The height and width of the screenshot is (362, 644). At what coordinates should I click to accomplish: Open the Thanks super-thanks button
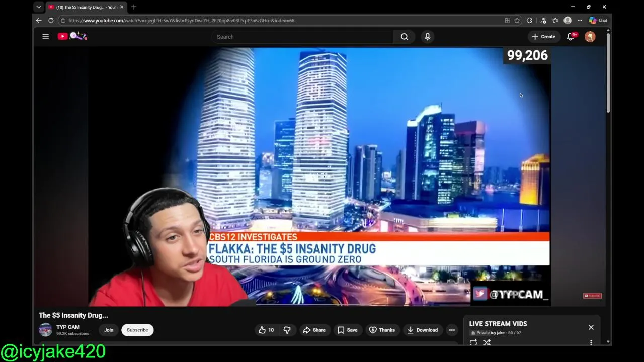pyautogui.click(x=382, y=330)
